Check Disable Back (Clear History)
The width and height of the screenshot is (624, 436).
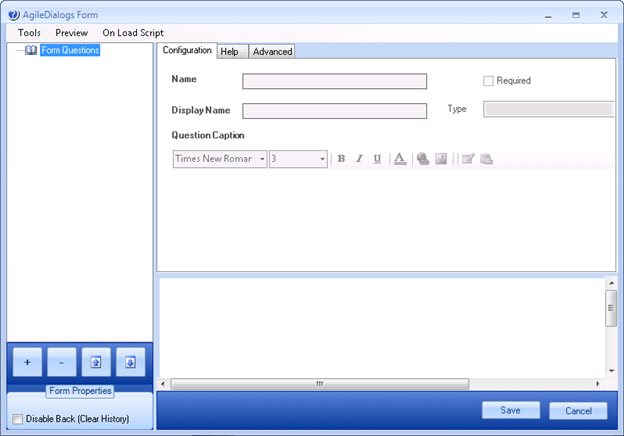(x=17, y=419)
